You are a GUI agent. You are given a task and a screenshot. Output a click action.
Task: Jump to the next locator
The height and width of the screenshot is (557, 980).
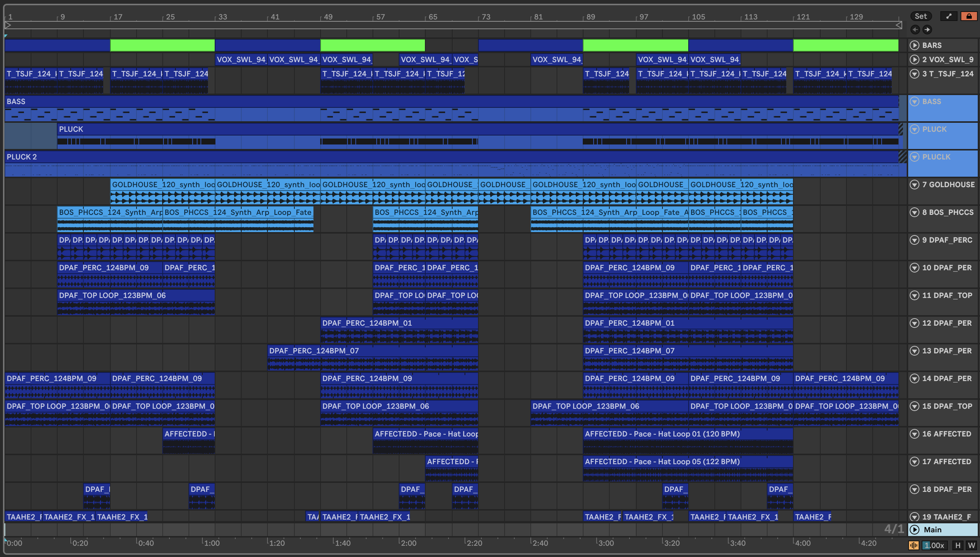pyautogui.click(x=927, y=30)
